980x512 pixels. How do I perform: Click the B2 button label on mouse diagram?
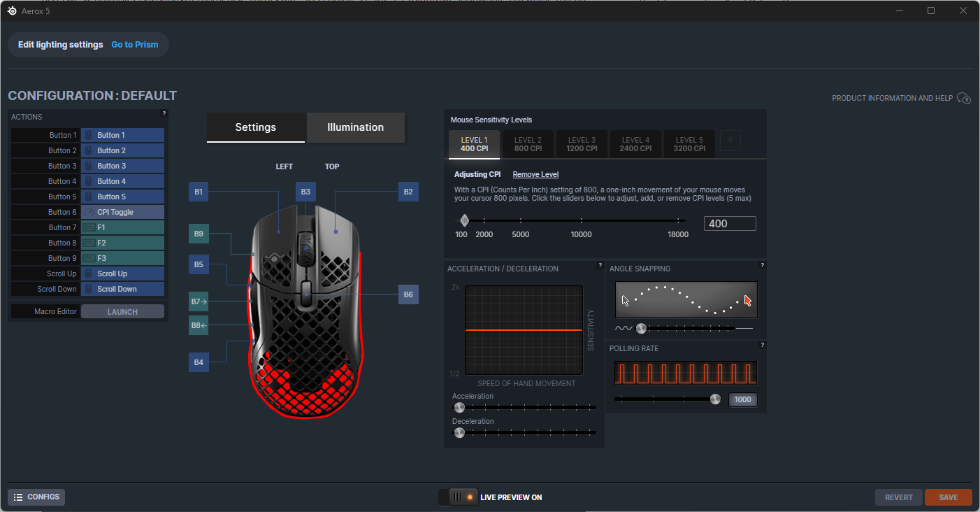pyautogui.click(x=408, y=192)
